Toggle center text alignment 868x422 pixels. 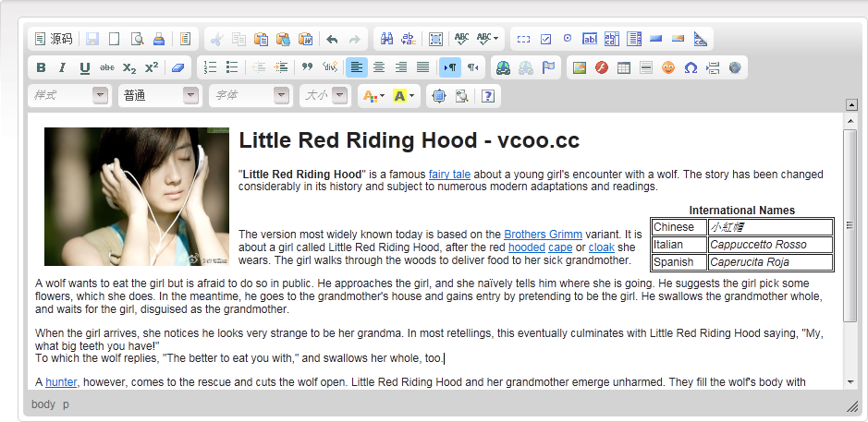(379, 67)
